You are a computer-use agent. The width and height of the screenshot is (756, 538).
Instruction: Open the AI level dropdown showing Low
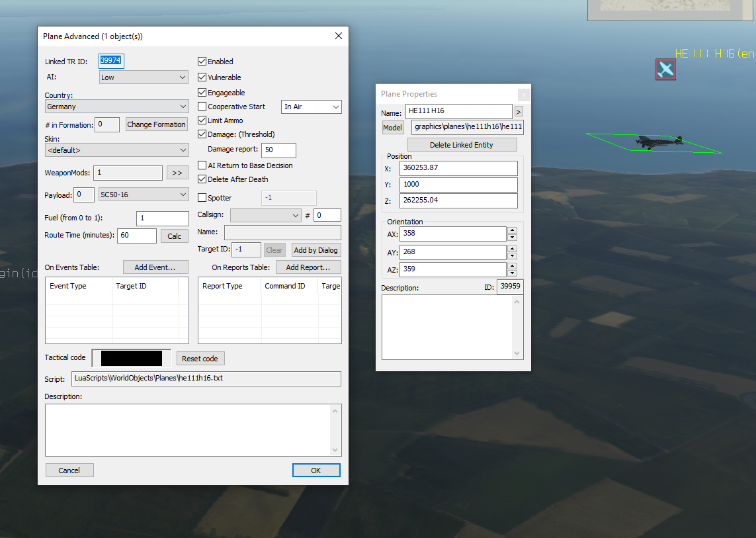click(144, 77)
